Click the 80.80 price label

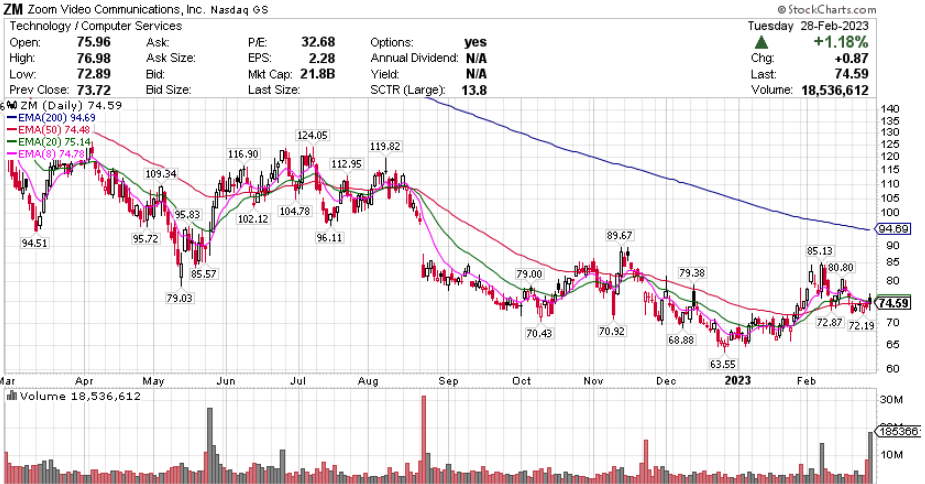pyautogui.click(x=841, y=267)
